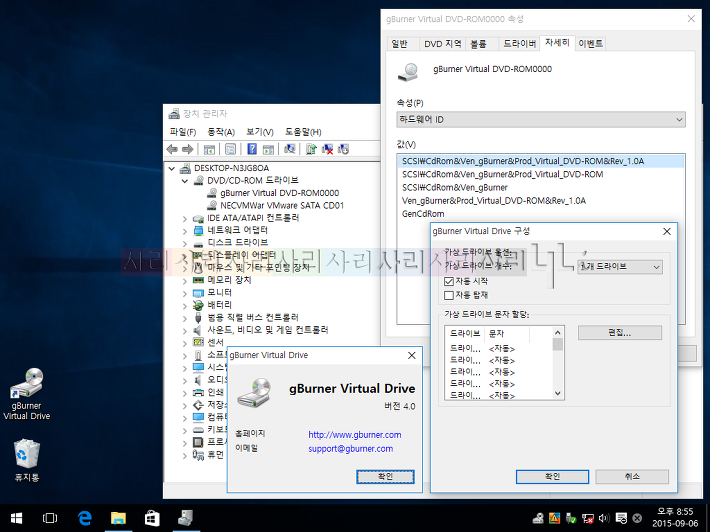Click 확인 in the Virtual Drive 구성 dialog

pyautogui.click(x=552, y=477)
